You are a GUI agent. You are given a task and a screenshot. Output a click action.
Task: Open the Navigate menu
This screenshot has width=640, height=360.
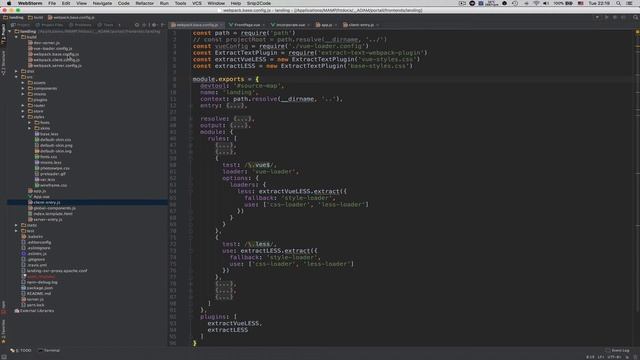point(102,3)
